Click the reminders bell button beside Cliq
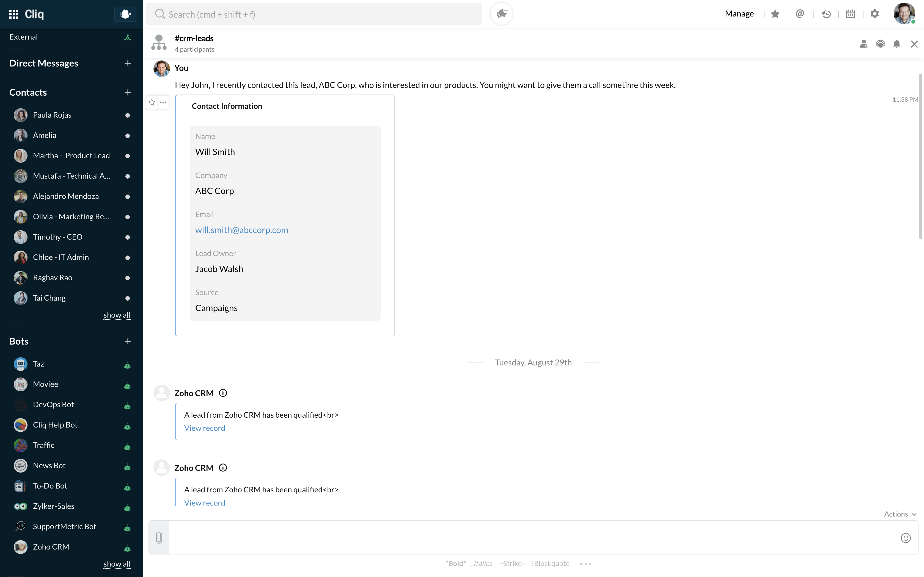The width and height of the screenshot is (924, 577). (x=125, y=14)
